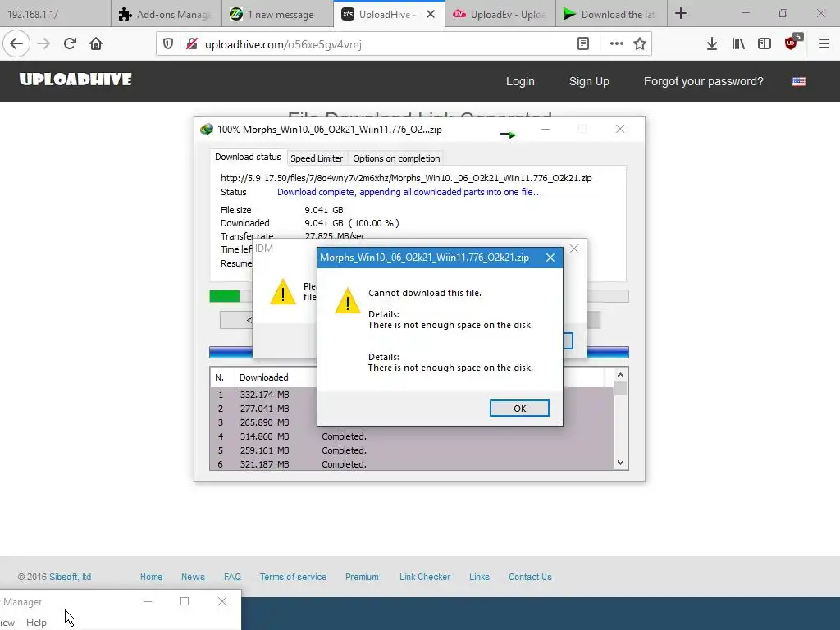Open the tracking protection shield icon
The image size is (840, 630).
pos(168,44)
